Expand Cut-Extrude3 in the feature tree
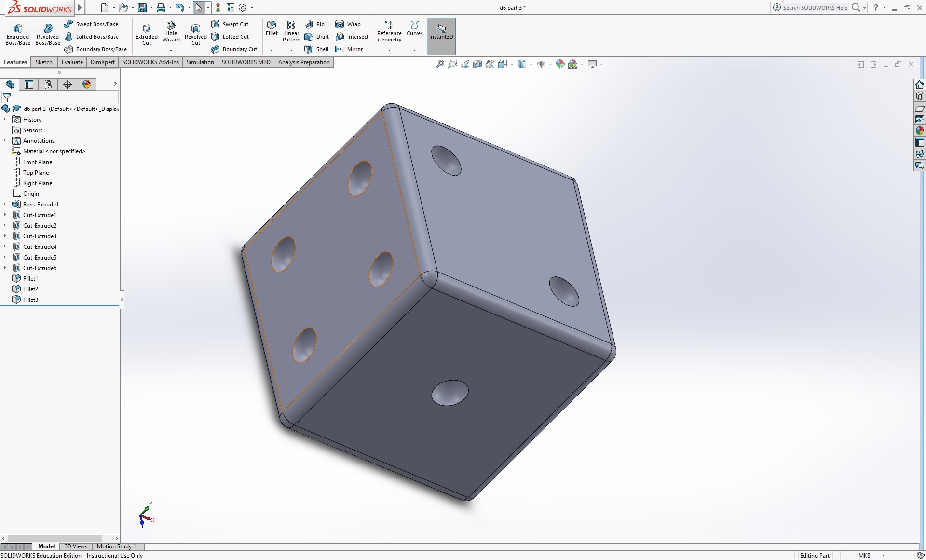Image resolution: width=926 pixels, height=560 pixels. (5, 236)
